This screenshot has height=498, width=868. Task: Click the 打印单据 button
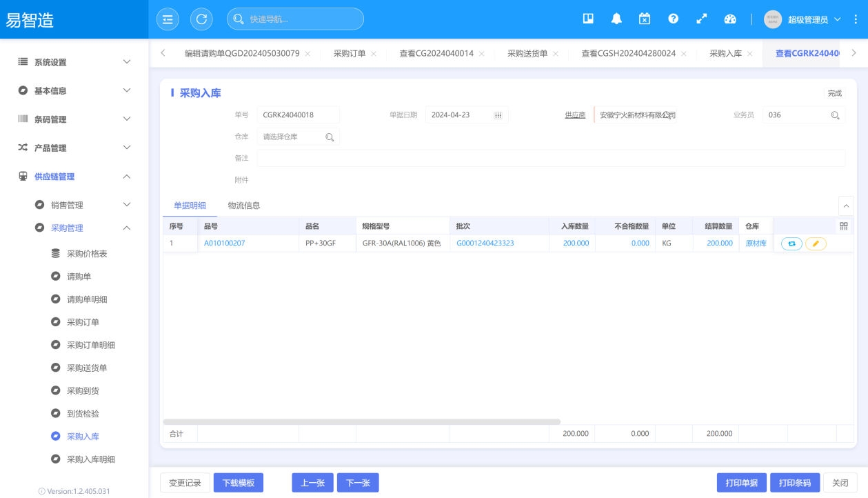pyautogui.click(x=741, y=483)
